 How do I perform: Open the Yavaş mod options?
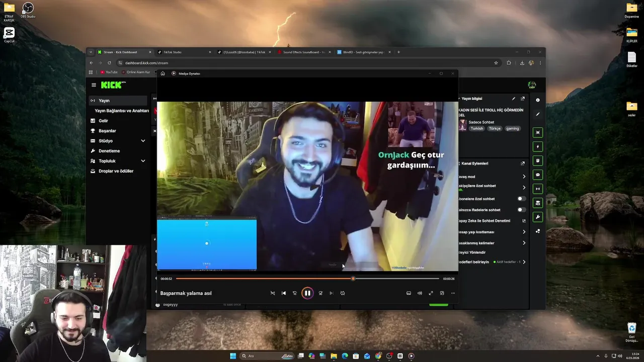(524, 176)
